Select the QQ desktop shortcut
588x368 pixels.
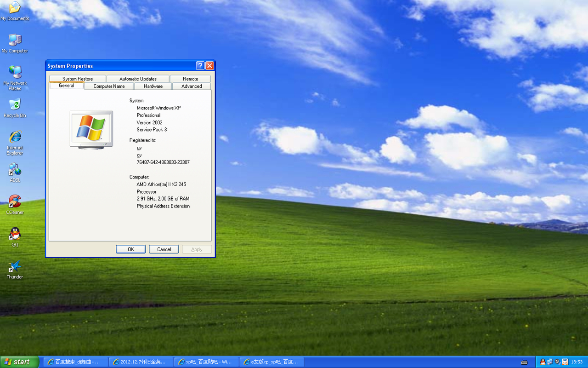(x=15, y=237)
